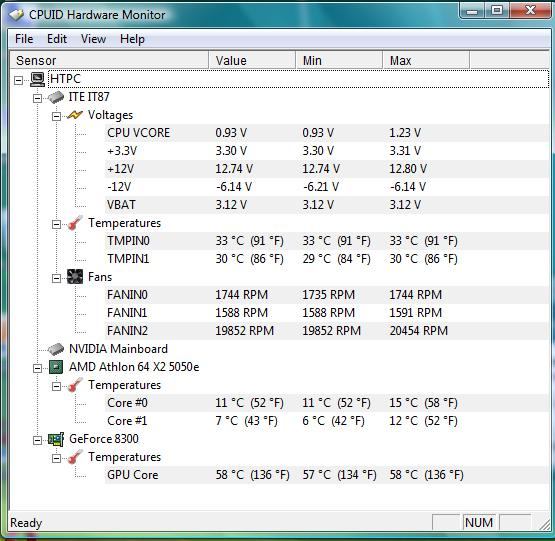Click the 15 °C (58 °F) Core #0 max
The image size is (555, 541).
[x=423, y=403]
